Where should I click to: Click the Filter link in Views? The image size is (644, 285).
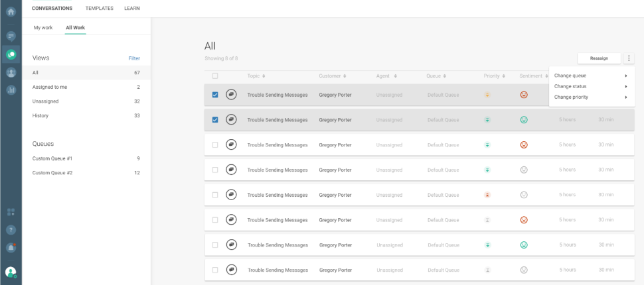[x=134, y=58]
